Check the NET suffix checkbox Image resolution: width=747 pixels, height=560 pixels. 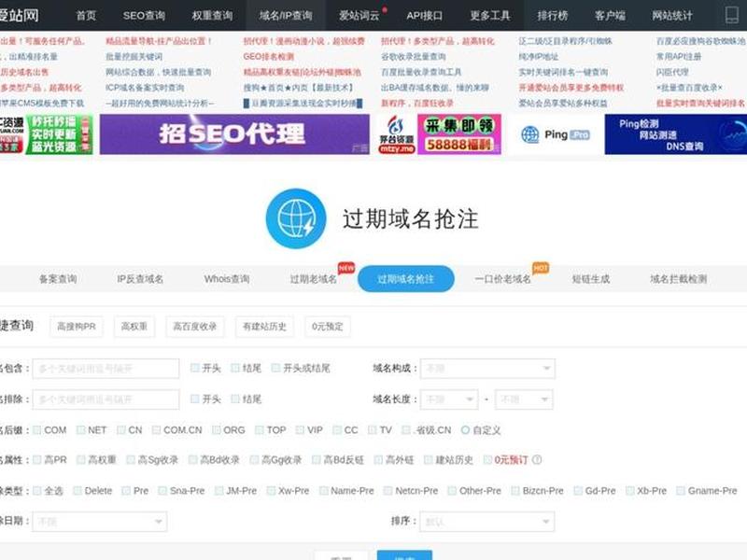[x=80, y=430]
